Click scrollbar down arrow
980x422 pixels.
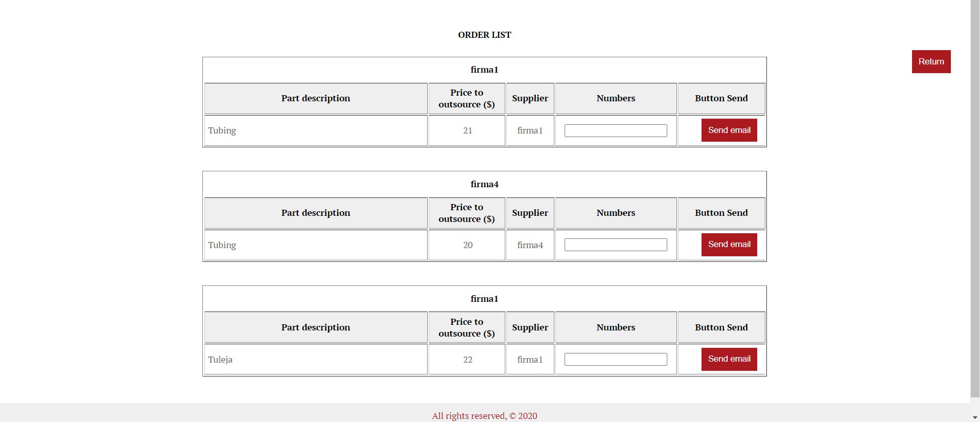[975, 417]
